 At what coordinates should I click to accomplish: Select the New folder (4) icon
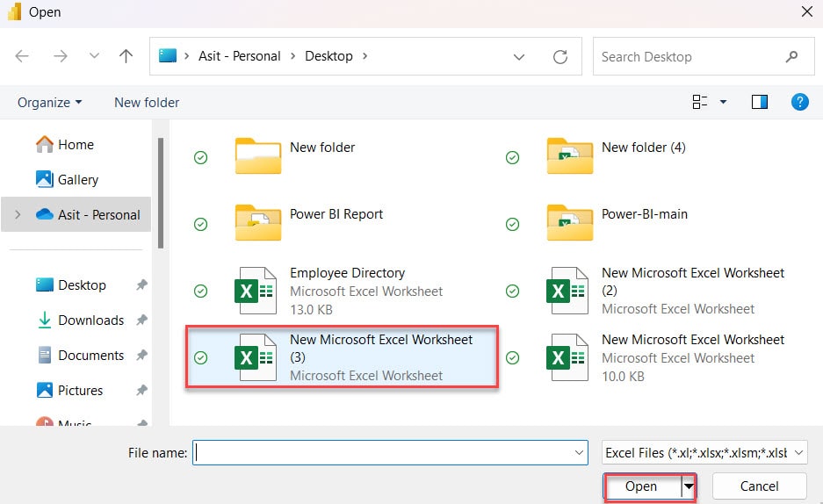click(569, 155)
